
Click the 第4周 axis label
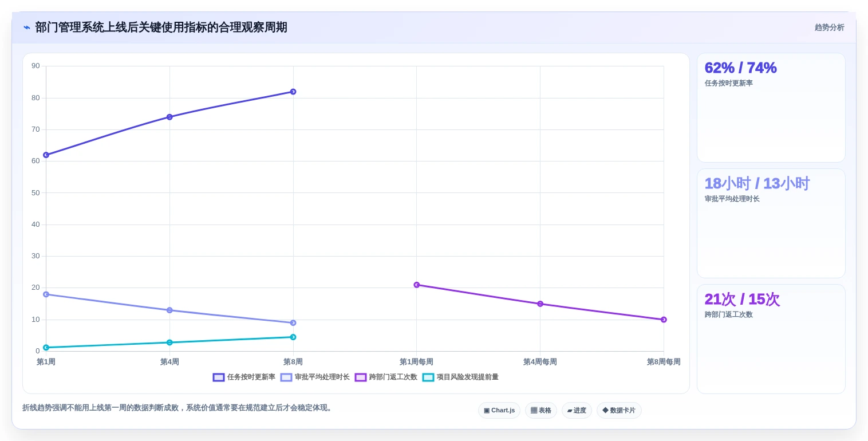pos(169,362)
